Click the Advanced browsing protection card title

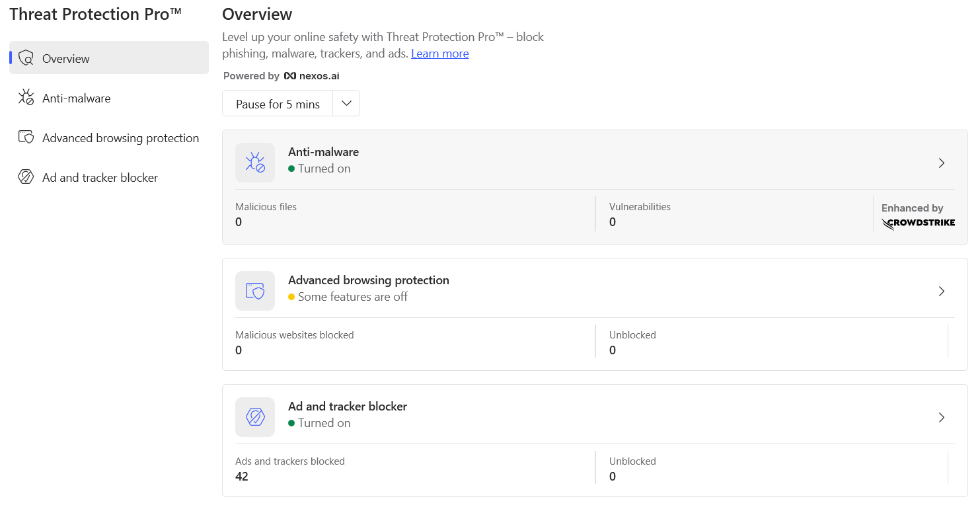(368, 280)
